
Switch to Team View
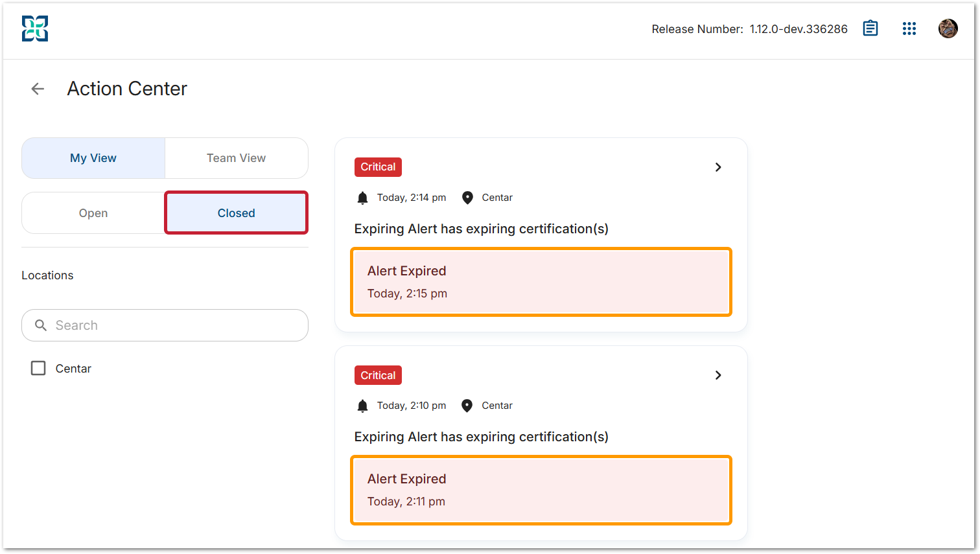click(x=236, y=158)
